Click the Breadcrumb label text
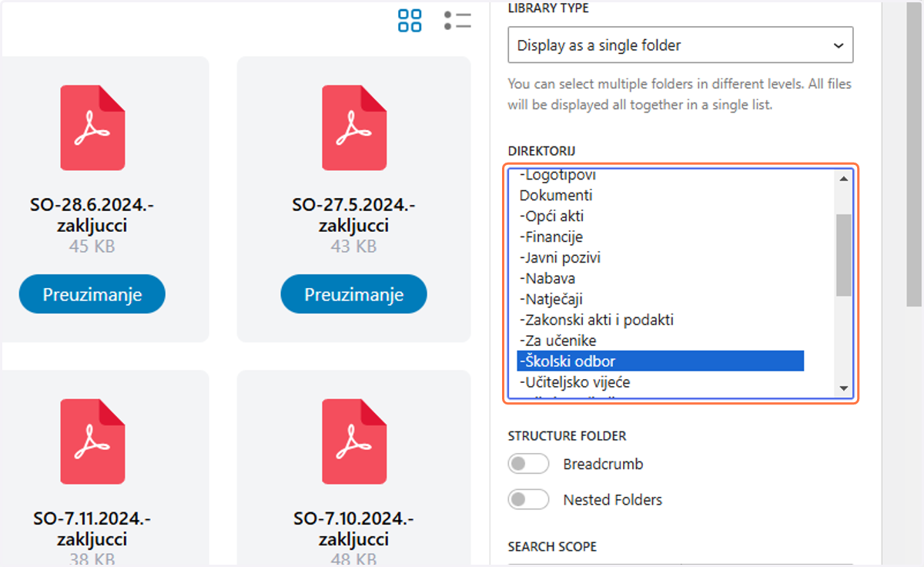The image size is (924, 567). [x=603, y=465]
